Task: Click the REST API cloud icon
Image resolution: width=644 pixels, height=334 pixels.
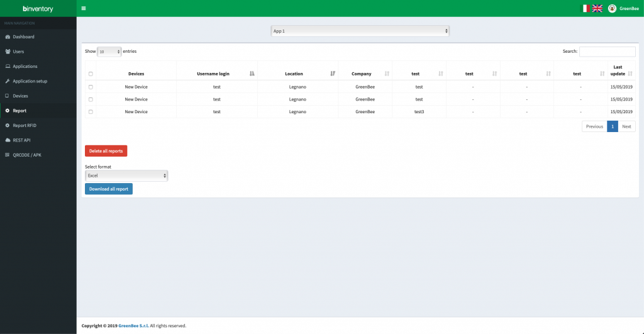Action: (8, 140)
